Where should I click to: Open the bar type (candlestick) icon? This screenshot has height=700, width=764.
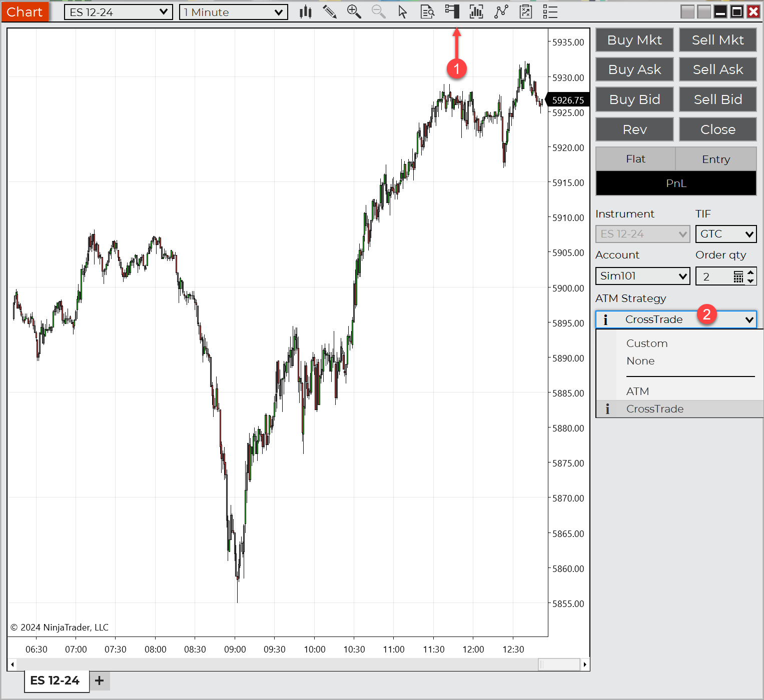305,12
